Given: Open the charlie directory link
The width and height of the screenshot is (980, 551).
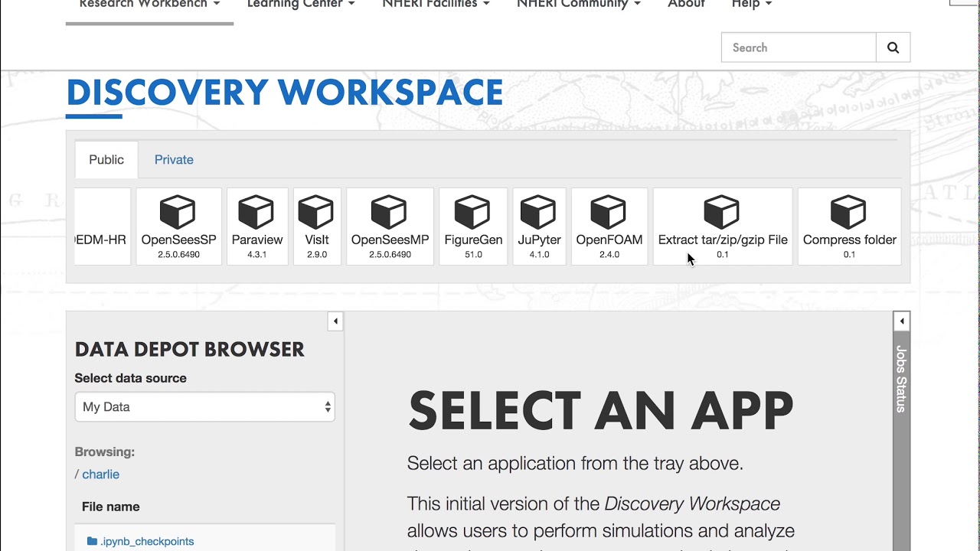Looking at the screenshot, I should tap(100, 474).
